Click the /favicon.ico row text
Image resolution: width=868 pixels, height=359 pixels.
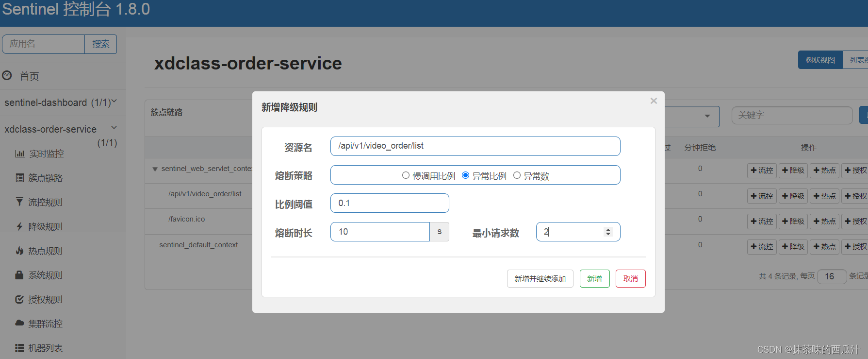(x=187, y=219)
